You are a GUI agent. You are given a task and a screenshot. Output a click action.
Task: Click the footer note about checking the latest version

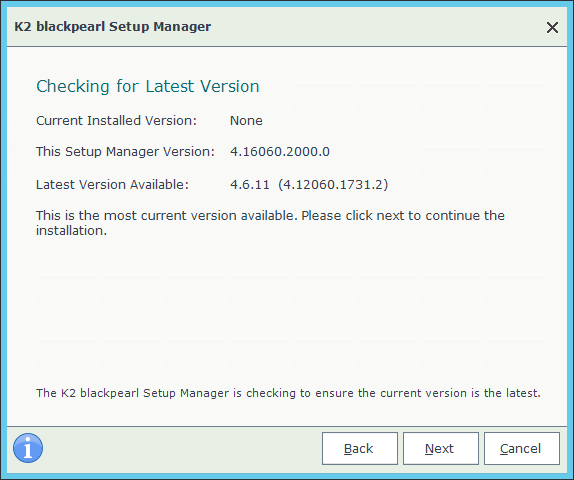click(x=288, y=393)
